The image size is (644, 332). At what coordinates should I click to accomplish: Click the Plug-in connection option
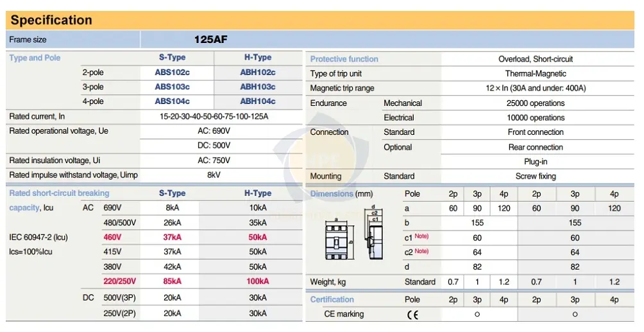coord(536,162)
